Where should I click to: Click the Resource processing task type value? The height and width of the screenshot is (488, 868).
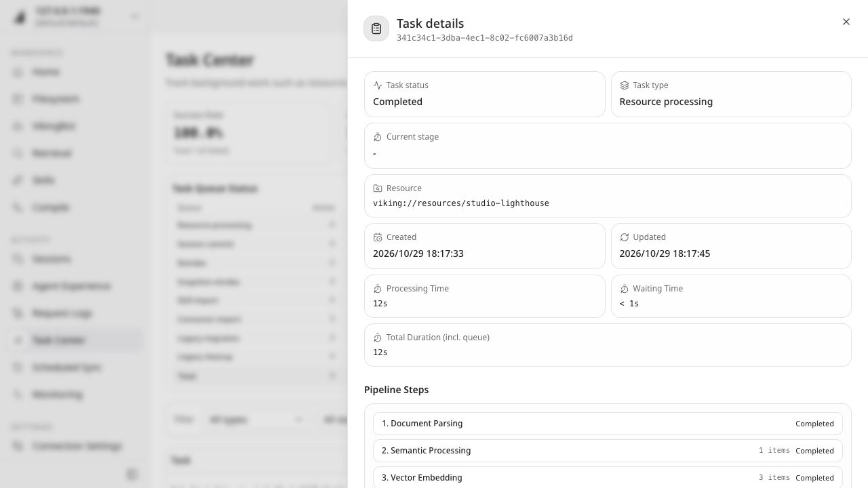pyautogui.click(x=666, y=102)
